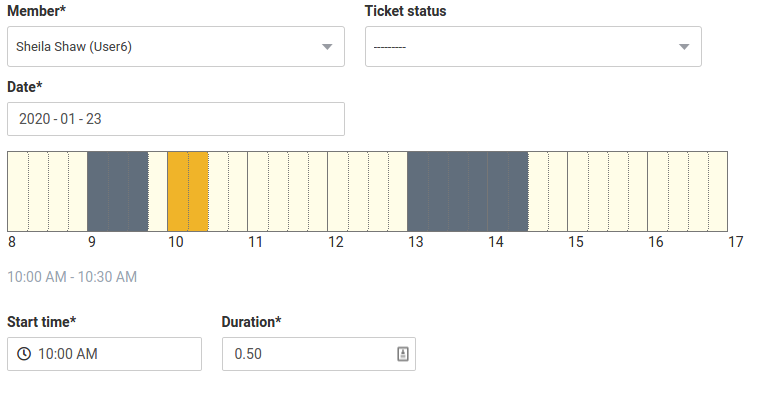Click the Duration* label
This screenshot has width=764, height=402.
251,322
